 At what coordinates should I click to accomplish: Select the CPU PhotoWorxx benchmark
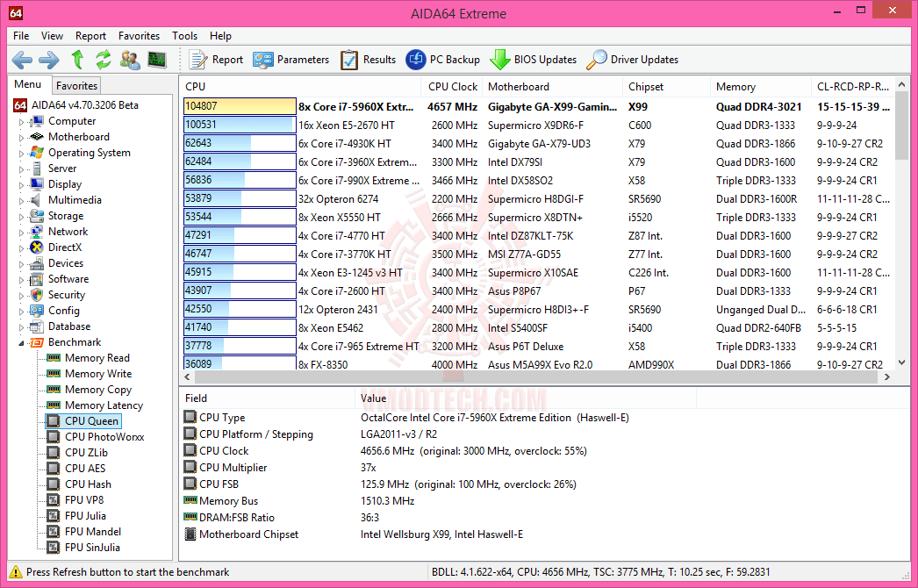(104, 437)
